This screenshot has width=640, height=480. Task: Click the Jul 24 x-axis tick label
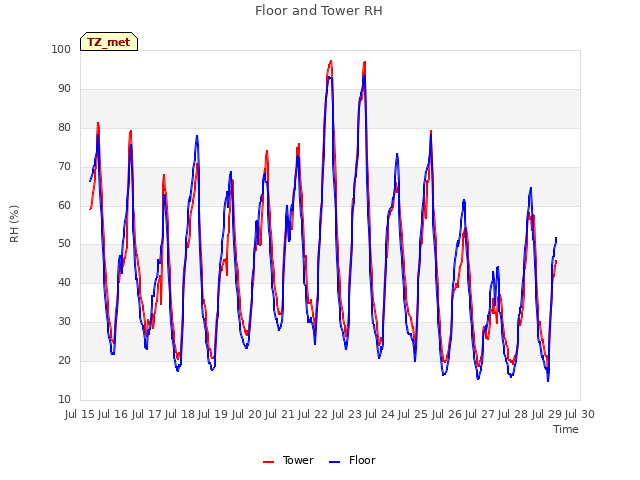tap(380, 414)
